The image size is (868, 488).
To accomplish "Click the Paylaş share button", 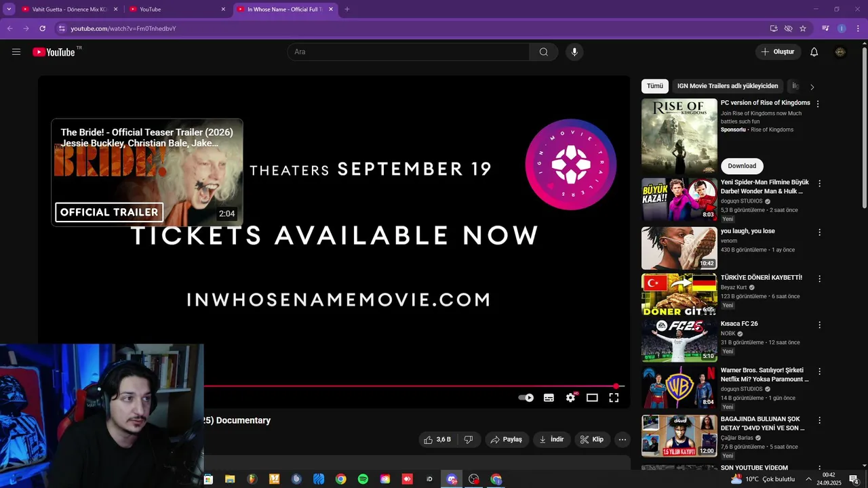I will 506,440.
